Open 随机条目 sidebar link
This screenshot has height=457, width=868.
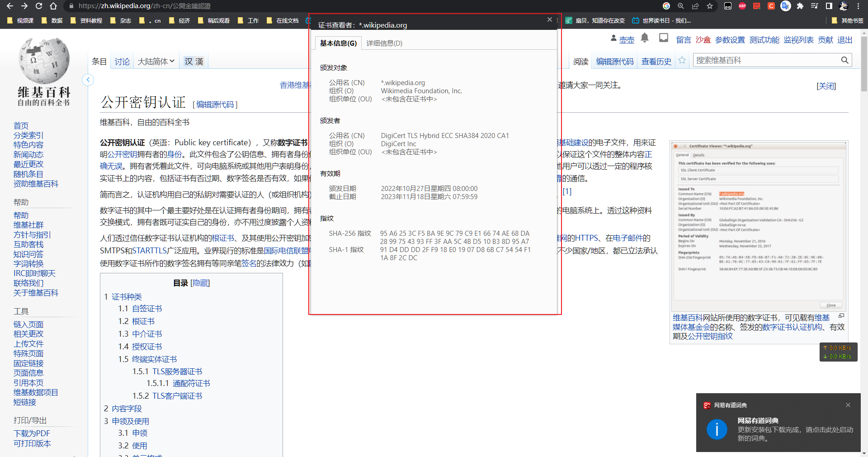click(28, 174)
